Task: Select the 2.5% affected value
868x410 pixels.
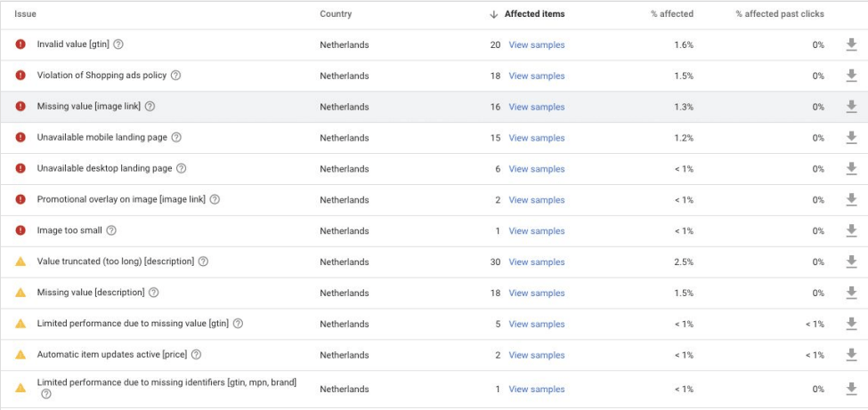Action: 684,261
